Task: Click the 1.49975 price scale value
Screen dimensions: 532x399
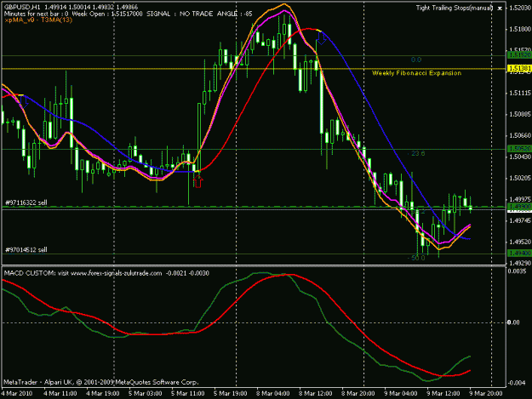Action: pos(520,199)
